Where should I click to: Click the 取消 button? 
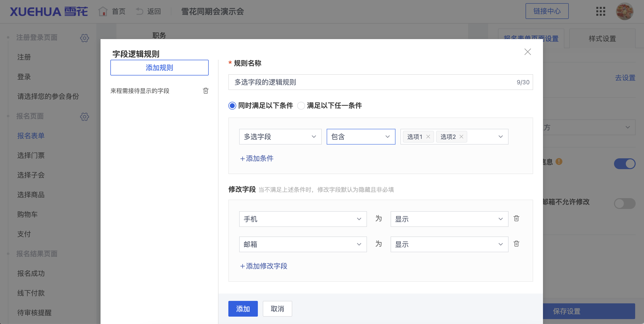click(x=277, y=309)
